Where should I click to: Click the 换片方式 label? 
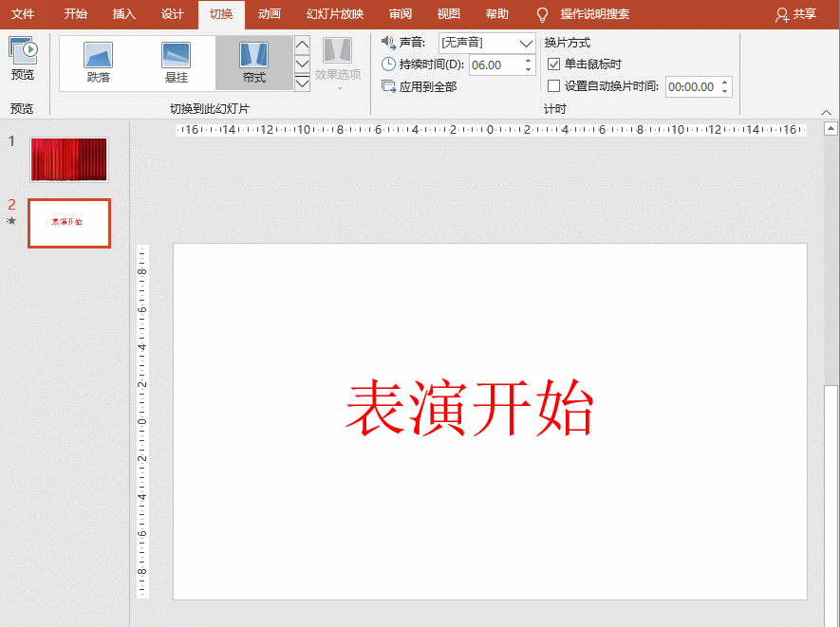tap(568, 43)
